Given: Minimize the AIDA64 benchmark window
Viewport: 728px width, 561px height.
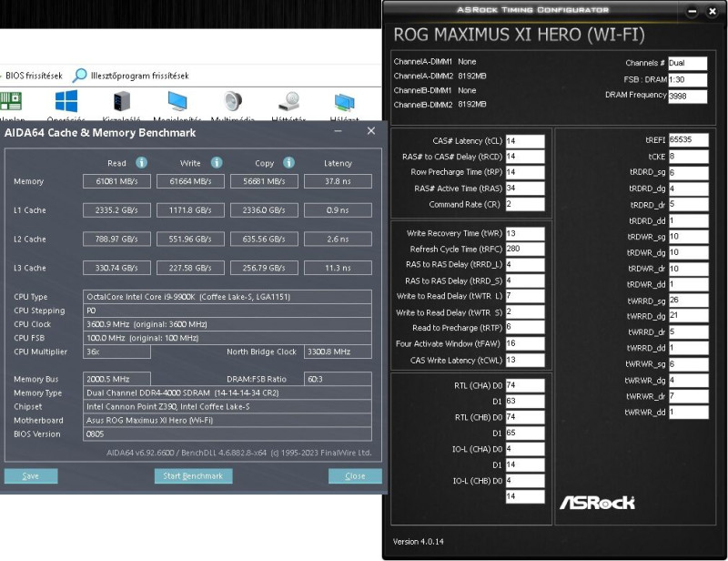Looking at the screenshot, I should (338, 131).
